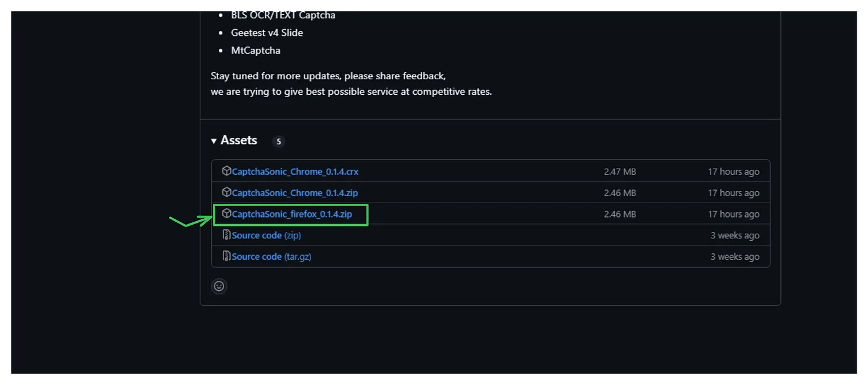The image size is (868, 385).
Task: Click the 17 hours ago timestamp for the .crx file
Action: (733, 172)
